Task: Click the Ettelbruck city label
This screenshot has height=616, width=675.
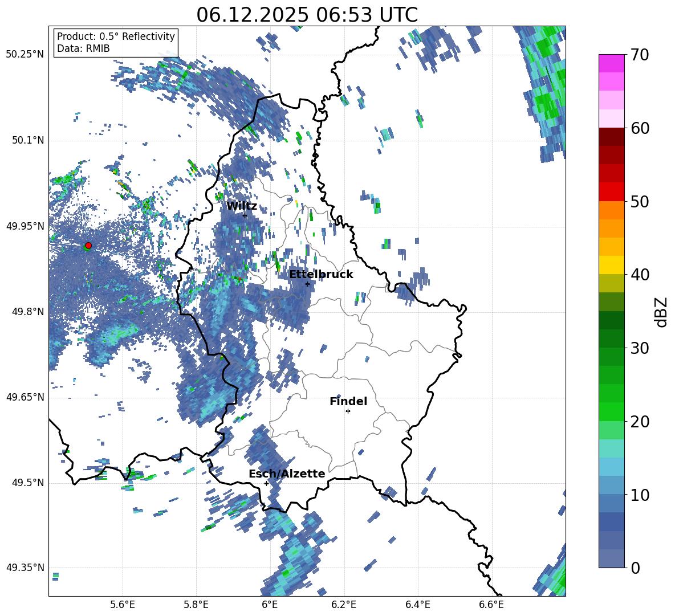Action: [x=321, y=275]
